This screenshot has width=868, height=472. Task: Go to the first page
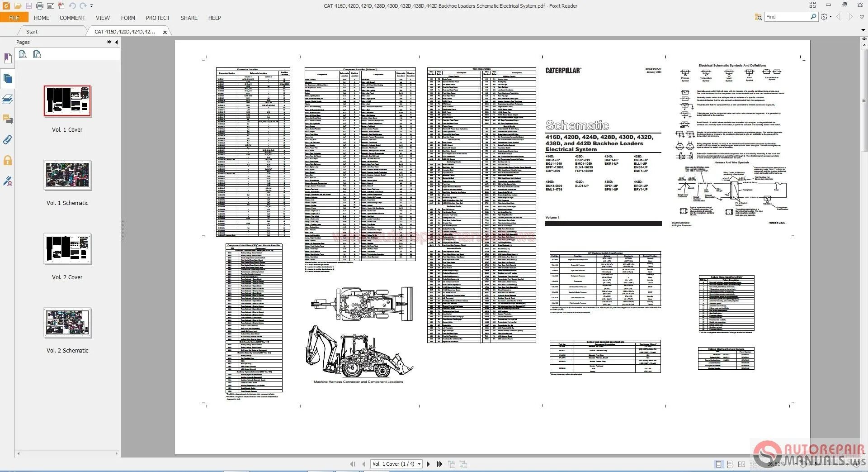pos(353,464)
